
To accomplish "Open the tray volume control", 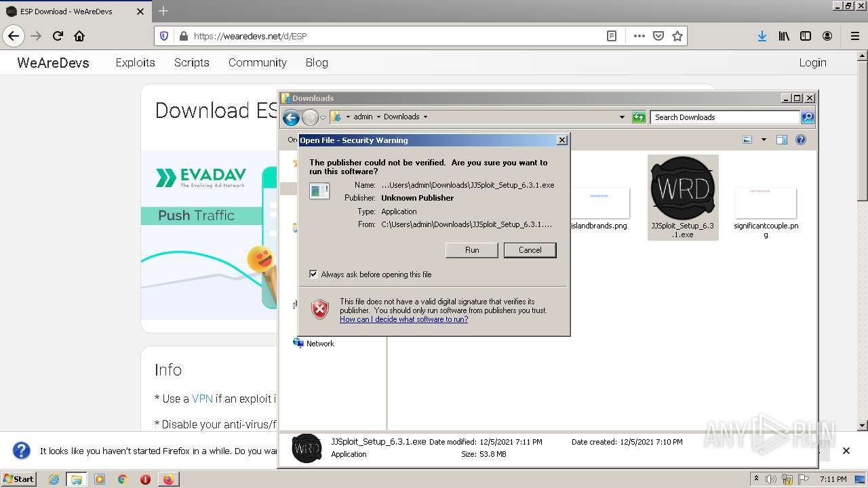I will (771, 479).
